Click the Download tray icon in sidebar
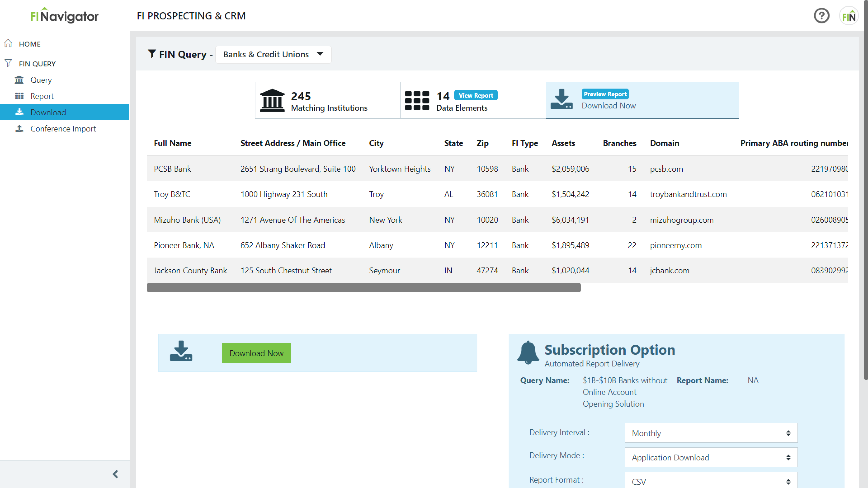Screen dimensions: 868x488 tap(19, 112)
